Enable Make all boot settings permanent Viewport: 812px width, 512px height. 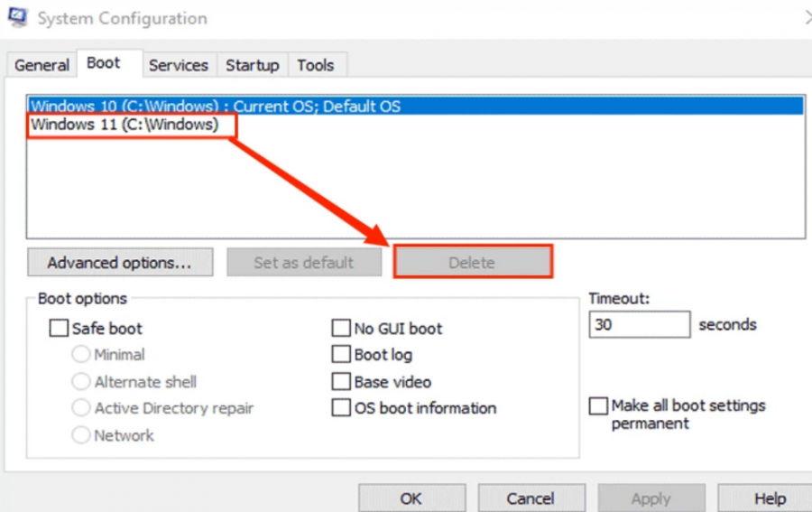pyautogui.click(x=598, y=406)
